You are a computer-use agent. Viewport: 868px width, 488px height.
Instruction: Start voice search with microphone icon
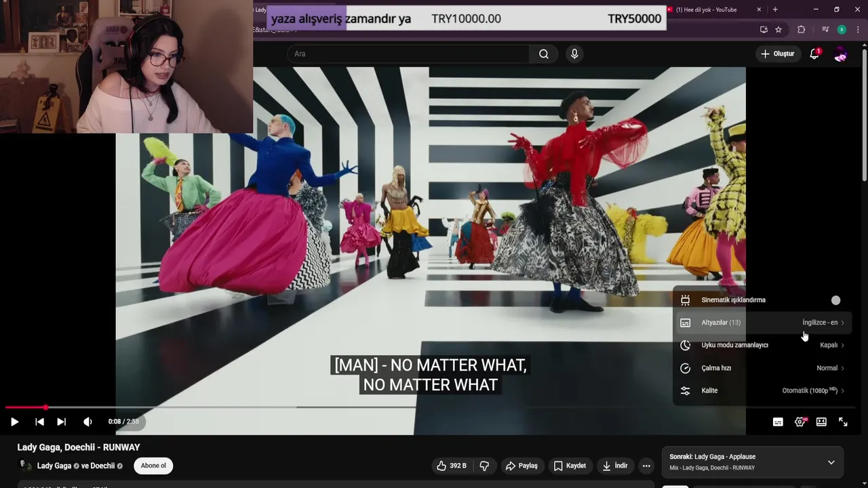(x=574, y=54)
